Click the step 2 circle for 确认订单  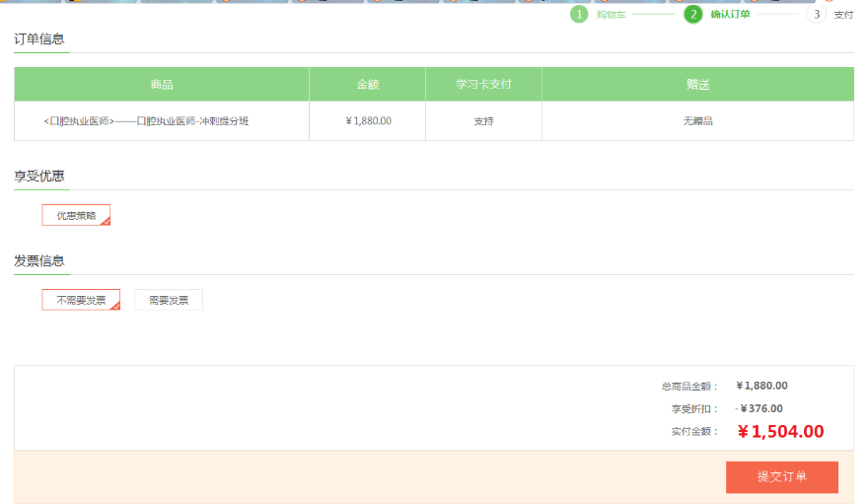[693, 14]
